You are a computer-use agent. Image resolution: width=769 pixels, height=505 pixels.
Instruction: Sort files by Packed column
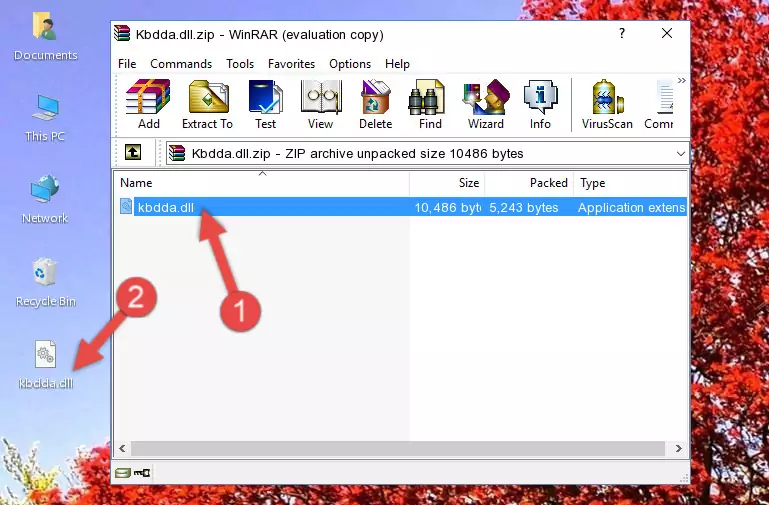529,183
